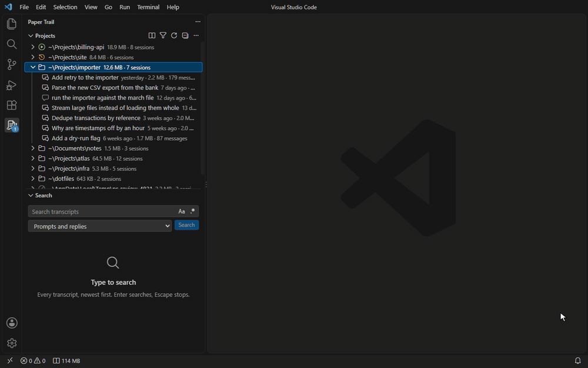Open the Explorer view in activity bar
Image resolution: width=588 pixels, height=368 pixels.
pos(12,24)
